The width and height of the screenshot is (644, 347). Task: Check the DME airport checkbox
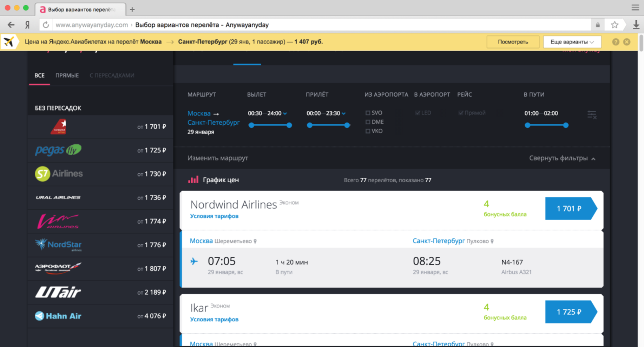pos(368,122)
